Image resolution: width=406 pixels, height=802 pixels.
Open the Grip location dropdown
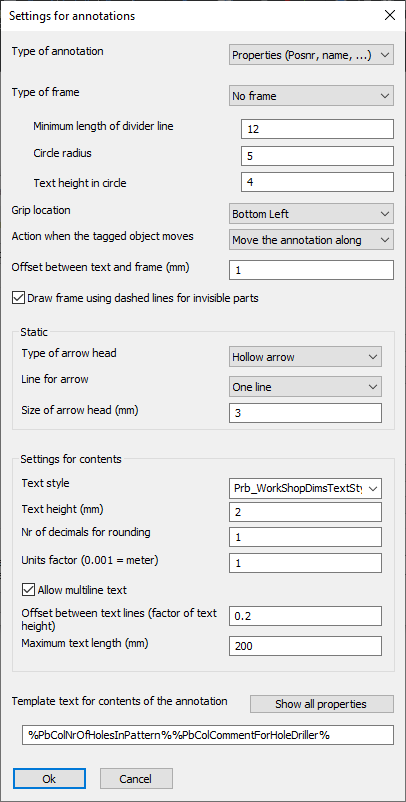311,214
